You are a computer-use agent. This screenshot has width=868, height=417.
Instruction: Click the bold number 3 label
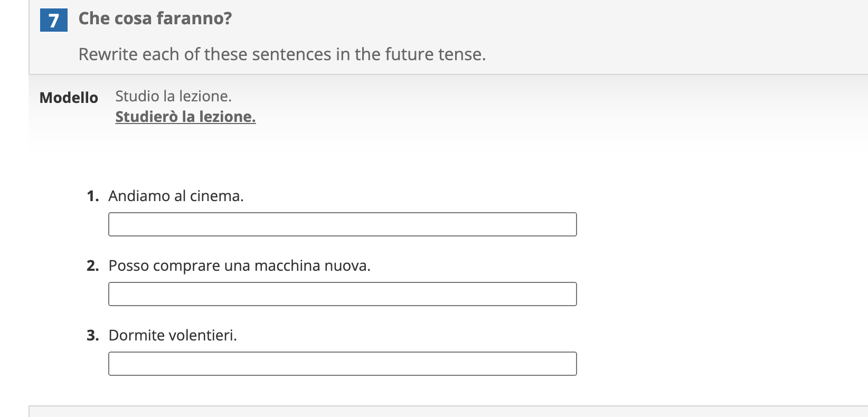click(93, 335)
